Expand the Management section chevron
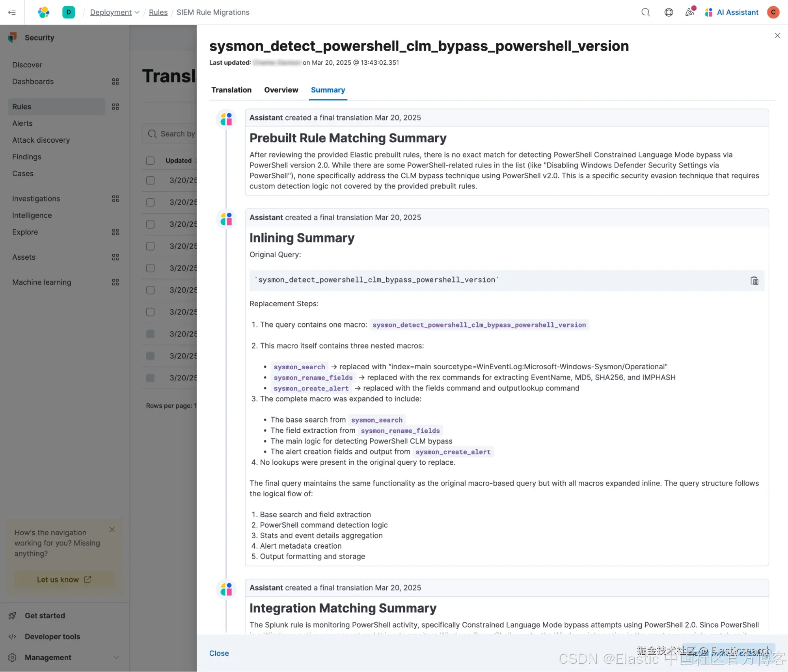This screenshot has width=788, height=672. [x=116, y=657]
